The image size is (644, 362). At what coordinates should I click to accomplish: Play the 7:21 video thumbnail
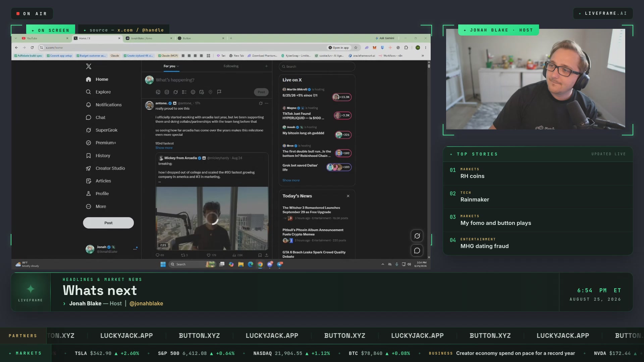point(212,218)
